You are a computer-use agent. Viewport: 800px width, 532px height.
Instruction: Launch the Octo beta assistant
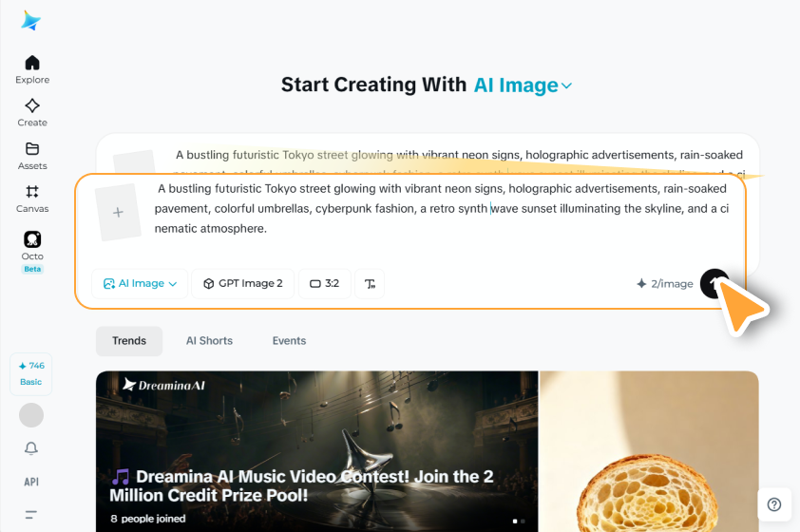click(32, 252)
